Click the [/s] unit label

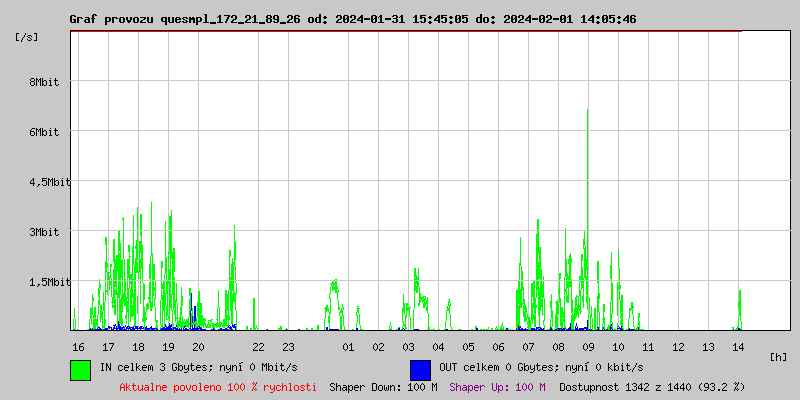tap(28, 37)
